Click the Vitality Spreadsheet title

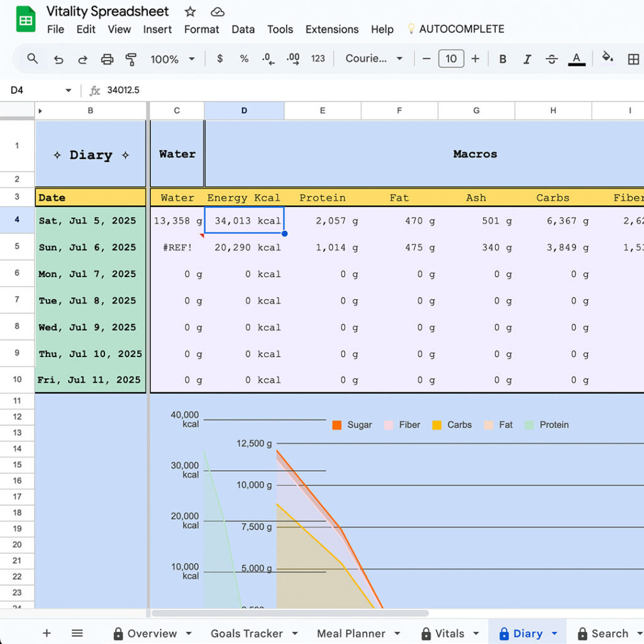tap(107, 11)
